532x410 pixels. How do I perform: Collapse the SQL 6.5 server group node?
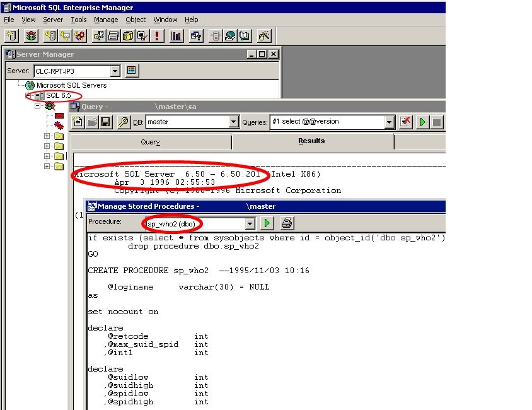pyautogui.click(x=28, y=96)
